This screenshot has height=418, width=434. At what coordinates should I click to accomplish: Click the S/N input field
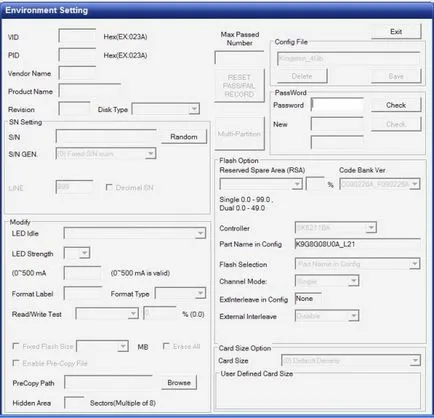[x=107, y=137]
